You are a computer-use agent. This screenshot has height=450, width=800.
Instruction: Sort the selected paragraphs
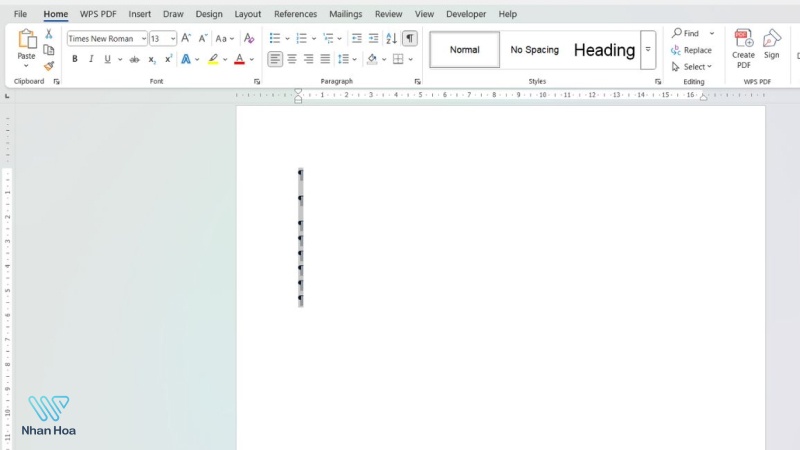[x=391, y=38]
